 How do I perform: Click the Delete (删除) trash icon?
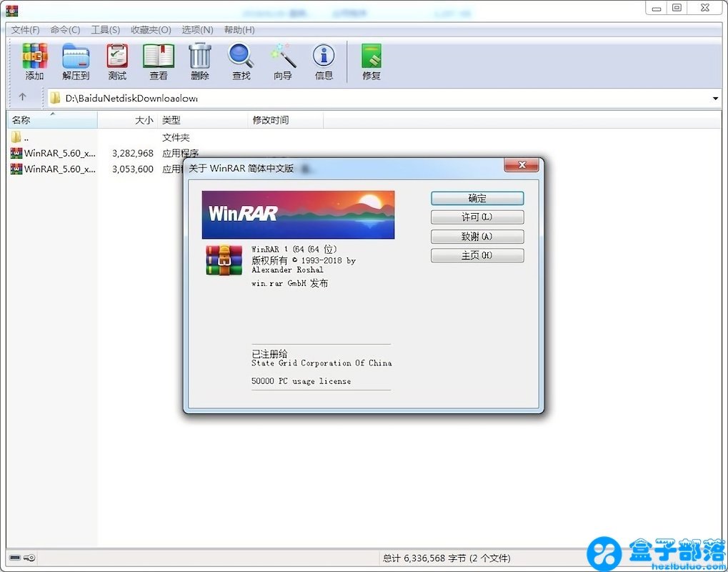(x=200, y=61)
